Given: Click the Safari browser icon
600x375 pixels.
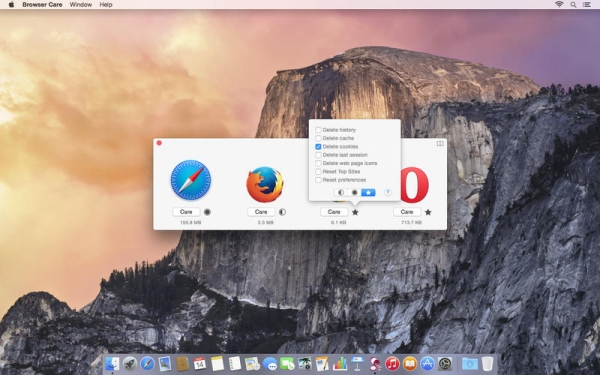Looking at the screenshot, I should pos(191,180).
